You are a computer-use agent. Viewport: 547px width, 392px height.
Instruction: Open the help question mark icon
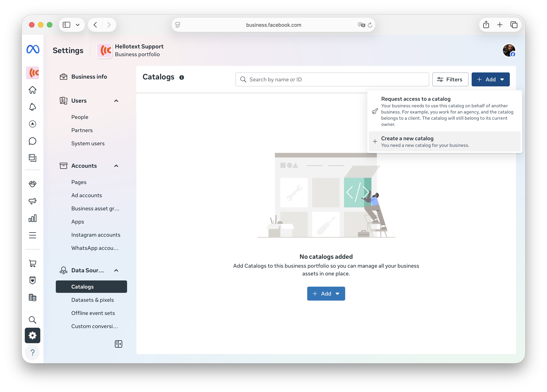tap(33, 352)
